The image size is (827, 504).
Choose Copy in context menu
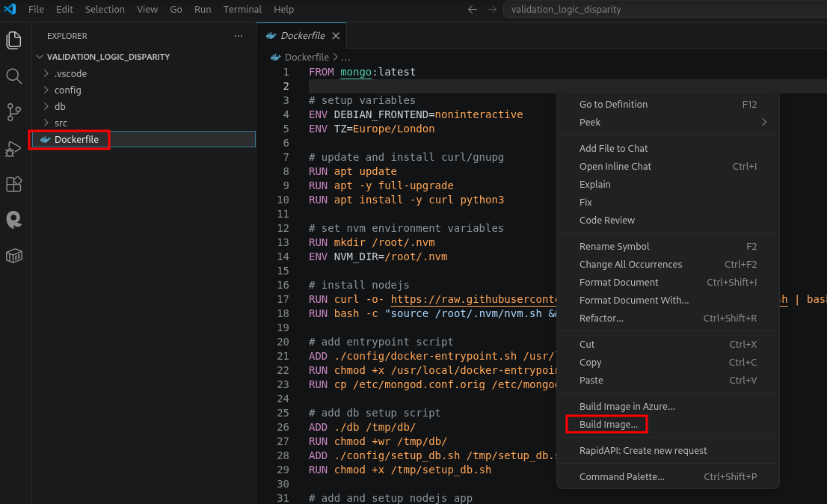(668, 363)
